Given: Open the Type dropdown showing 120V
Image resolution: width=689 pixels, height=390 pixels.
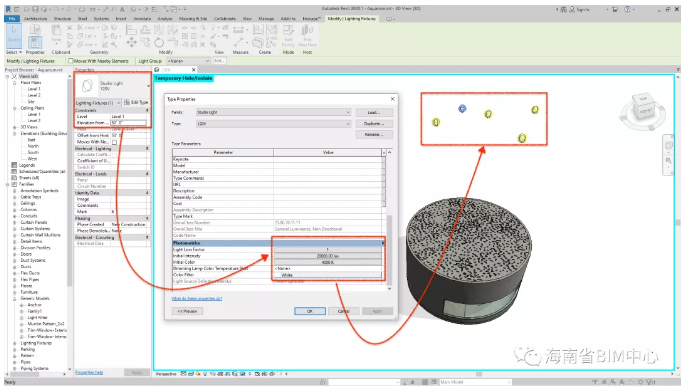Looking at the screenshot, I should click(273, 124).
